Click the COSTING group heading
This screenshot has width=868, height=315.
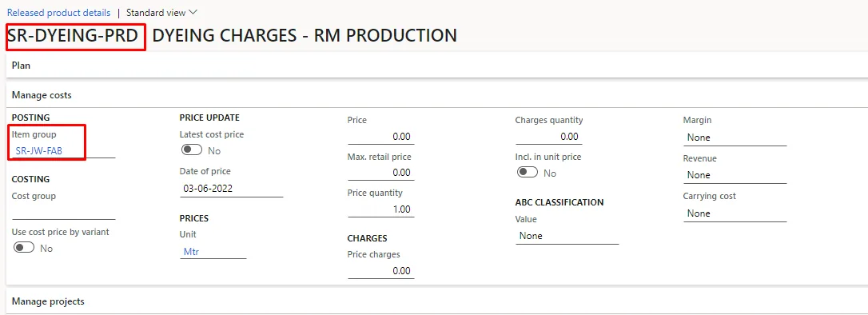30,179
